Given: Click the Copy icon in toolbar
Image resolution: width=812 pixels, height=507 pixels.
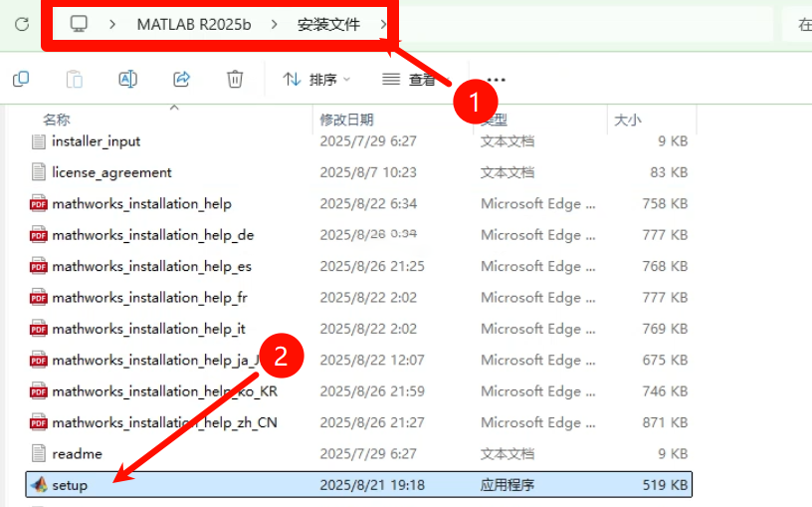Looking at the screenshot, I should (21, 80).
